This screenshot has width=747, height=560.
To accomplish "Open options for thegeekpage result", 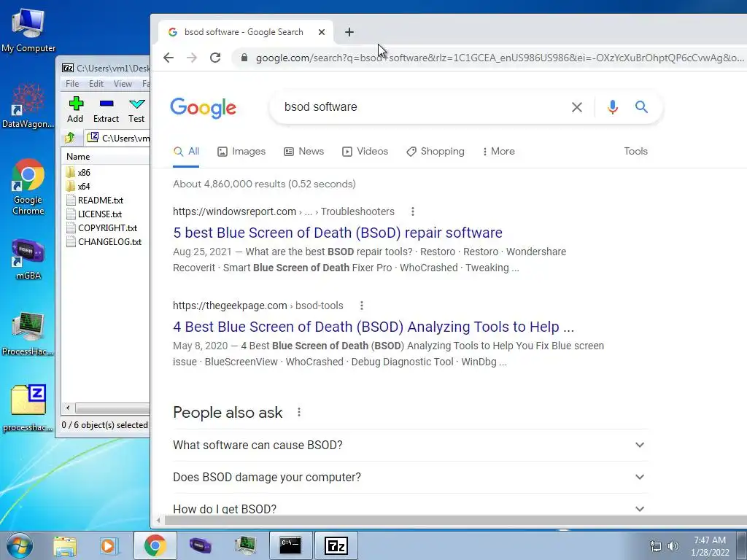I will (x=362, y=306).
